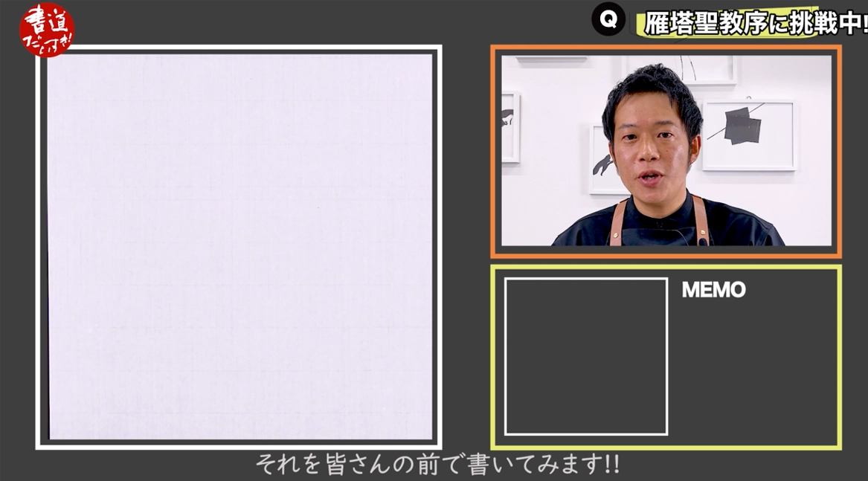Click the red 書道 channel logo badge
Screen dimensions: 868x481
click(46, 30)
